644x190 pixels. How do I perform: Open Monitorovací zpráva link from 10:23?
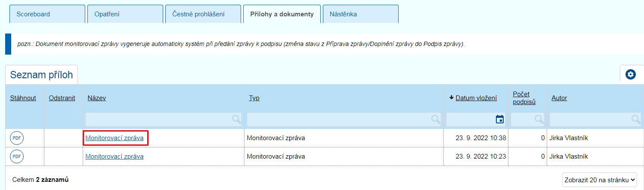coord(115,156)
